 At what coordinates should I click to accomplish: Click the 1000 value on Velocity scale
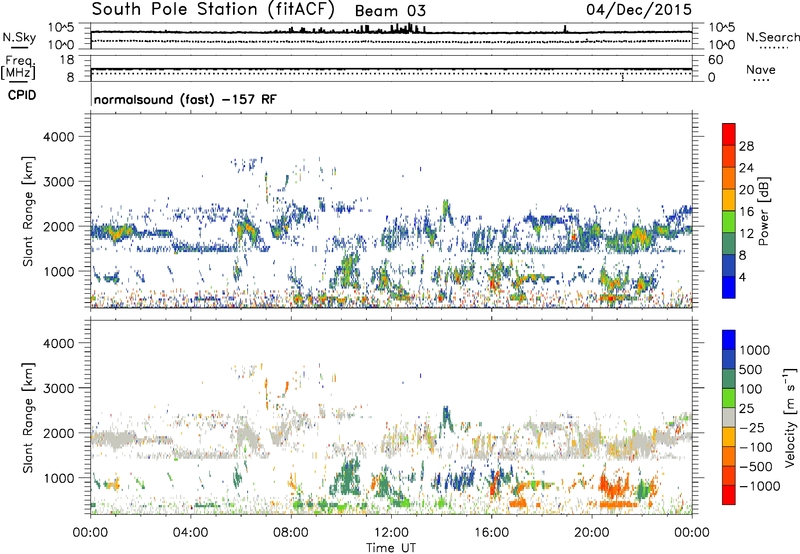(x=755, y=350)
